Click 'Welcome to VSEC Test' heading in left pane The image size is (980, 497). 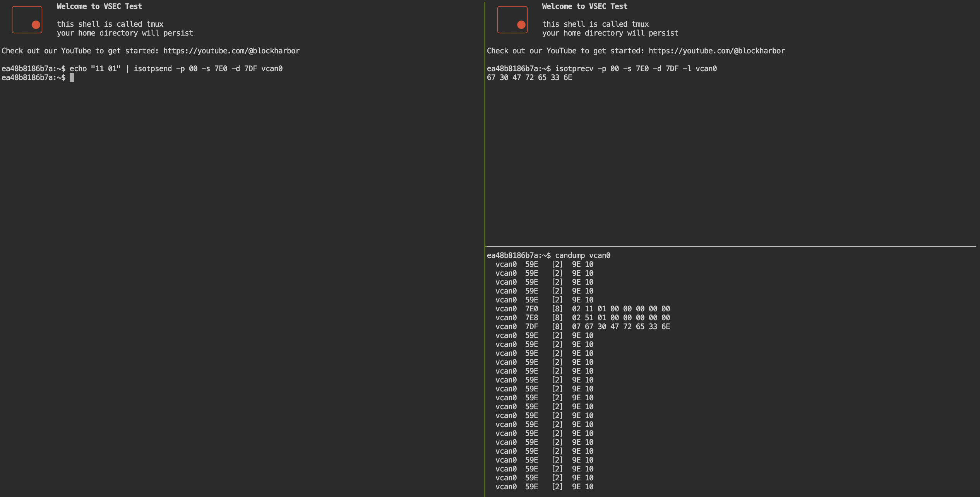coord(99,7)
